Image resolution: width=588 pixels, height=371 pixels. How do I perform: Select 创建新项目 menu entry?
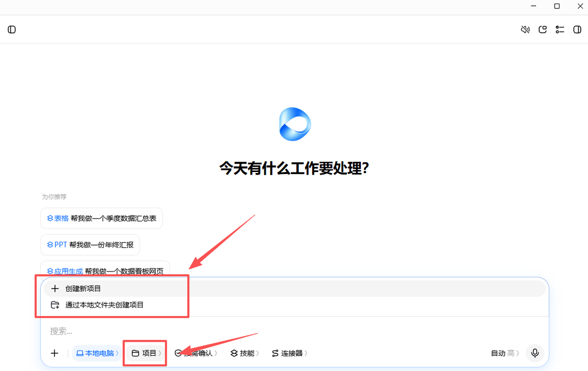(x=294, y=289)
